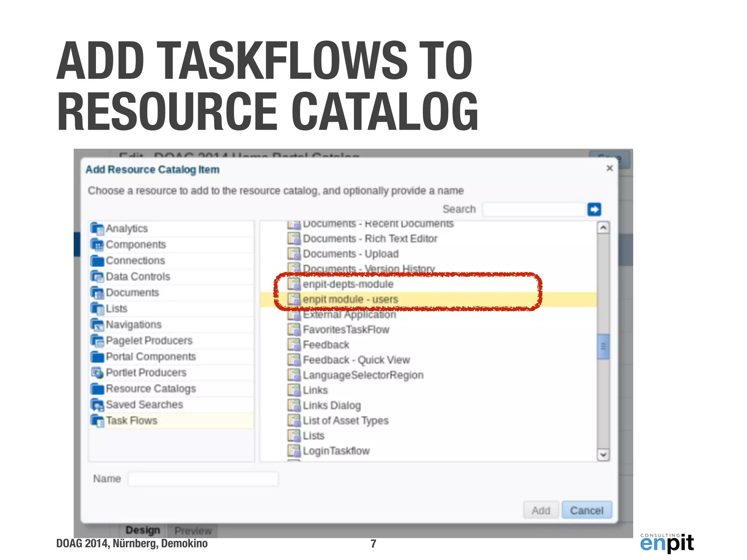
Task: Select Documents - Rich Text Editor item
Action: pos(370,238)
